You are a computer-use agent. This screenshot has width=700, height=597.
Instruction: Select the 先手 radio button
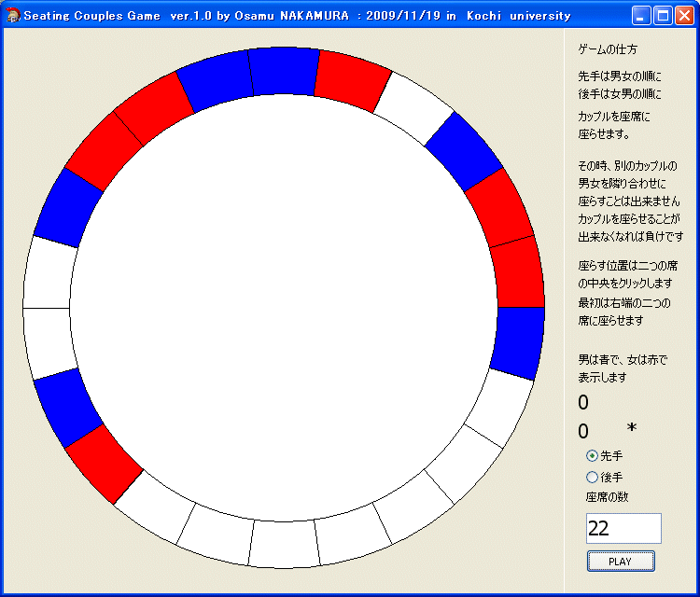[x=592, y=456]
